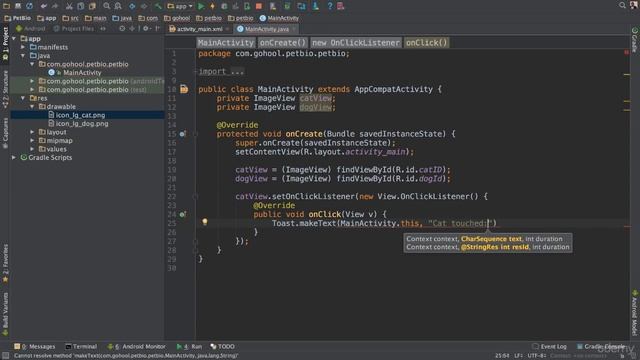Select the Android project view tab
The width and height of the screenshot is (640, 360).
point(31,29)
